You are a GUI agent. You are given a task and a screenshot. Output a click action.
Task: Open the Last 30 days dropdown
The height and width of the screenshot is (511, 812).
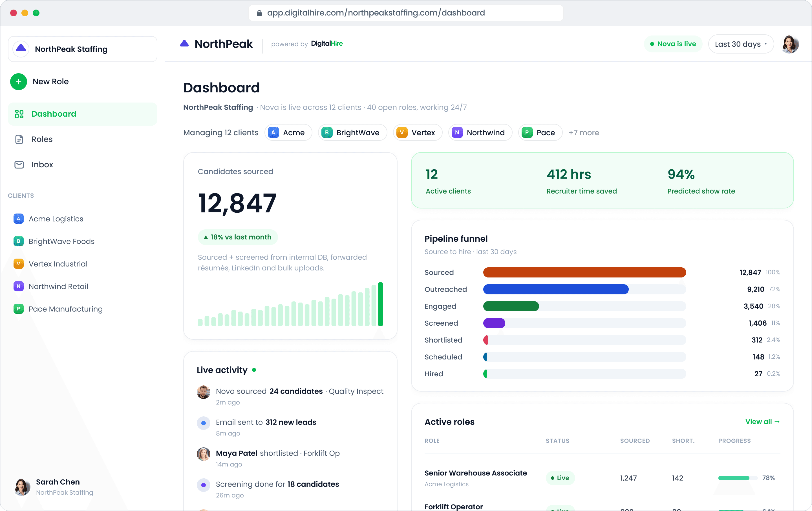[x=741, y=44]
